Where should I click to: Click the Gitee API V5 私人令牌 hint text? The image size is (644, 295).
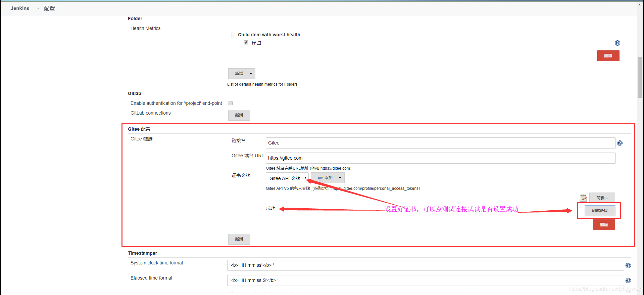(343, 188)
